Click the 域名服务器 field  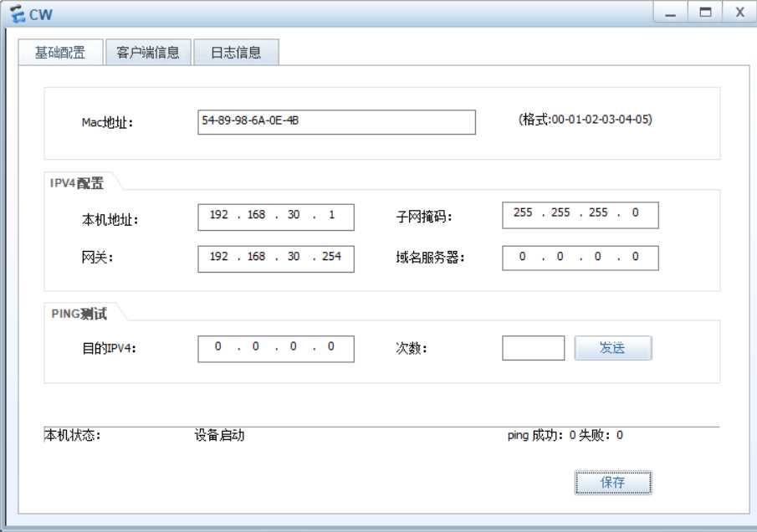(x=581, y=258)
